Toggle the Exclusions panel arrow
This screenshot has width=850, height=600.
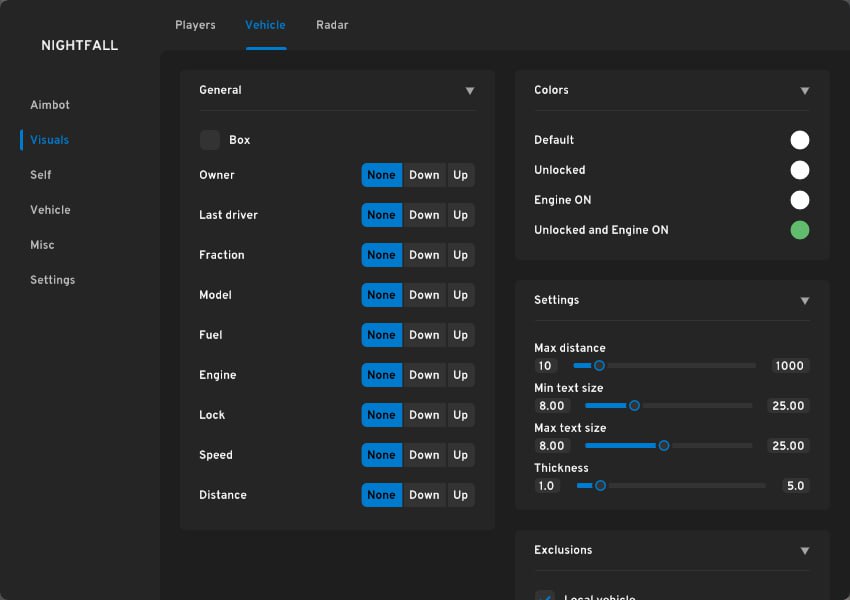click(x=804, y=551)
